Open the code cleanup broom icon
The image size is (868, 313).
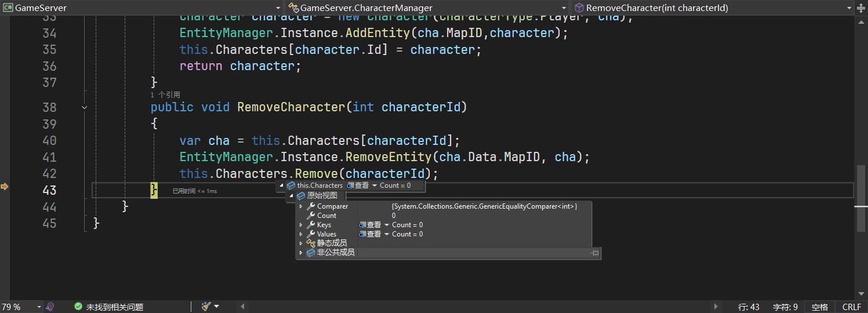click(x=206, y=306)
